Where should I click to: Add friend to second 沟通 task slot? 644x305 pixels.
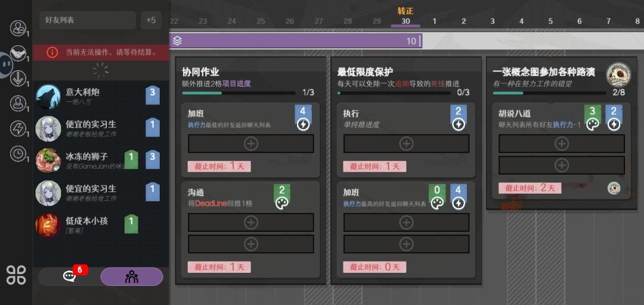pos(250,244)
